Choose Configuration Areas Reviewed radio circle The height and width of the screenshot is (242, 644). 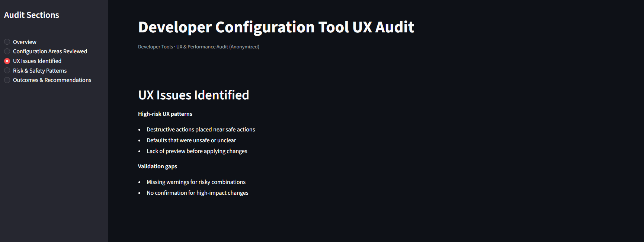(x=7, y=51)
